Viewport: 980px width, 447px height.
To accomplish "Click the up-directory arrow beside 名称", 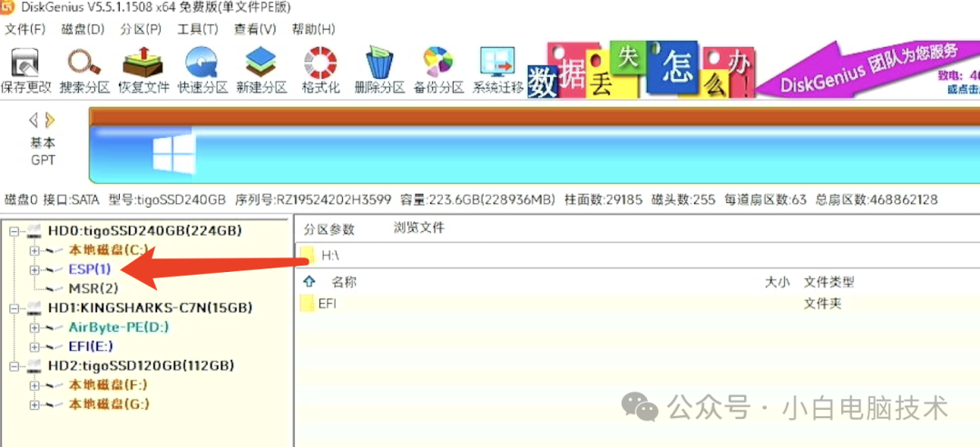I will coord(309,282).
